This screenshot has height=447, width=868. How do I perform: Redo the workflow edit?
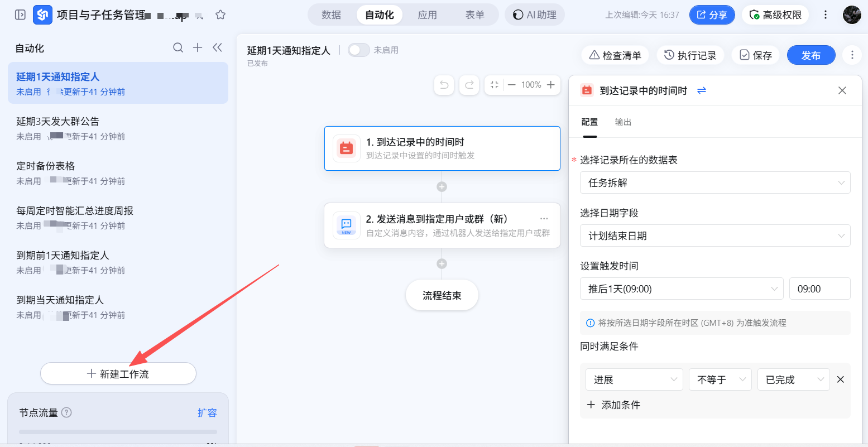(x=469, y=85)
